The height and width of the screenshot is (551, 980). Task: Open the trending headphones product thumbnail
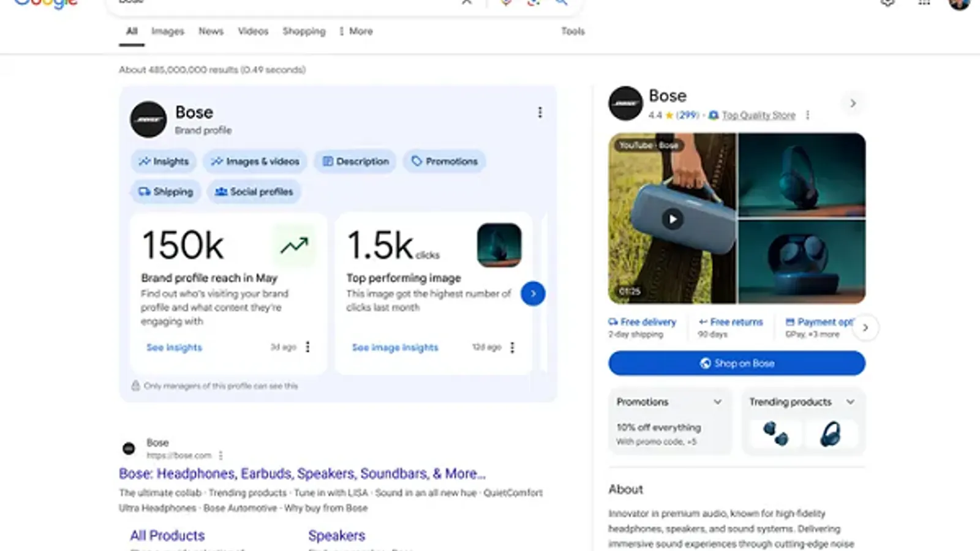(831, 433)
